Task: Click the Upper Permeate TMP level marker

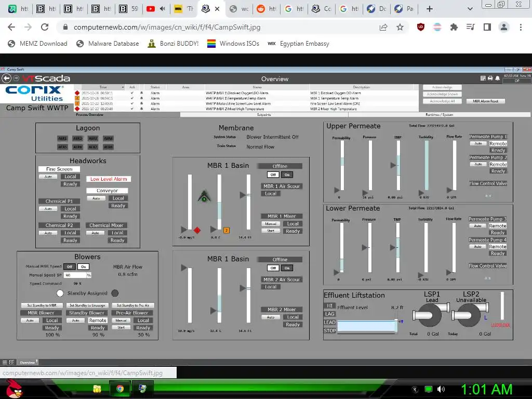Action: click(x=393, y=165)
